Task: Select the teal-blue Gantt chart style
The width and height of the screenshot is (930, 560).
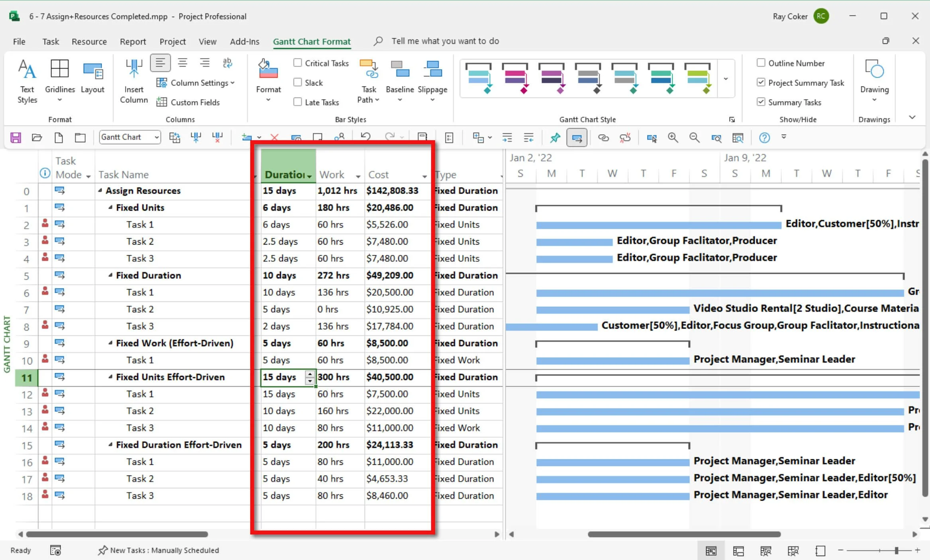Action: [479, 78]
